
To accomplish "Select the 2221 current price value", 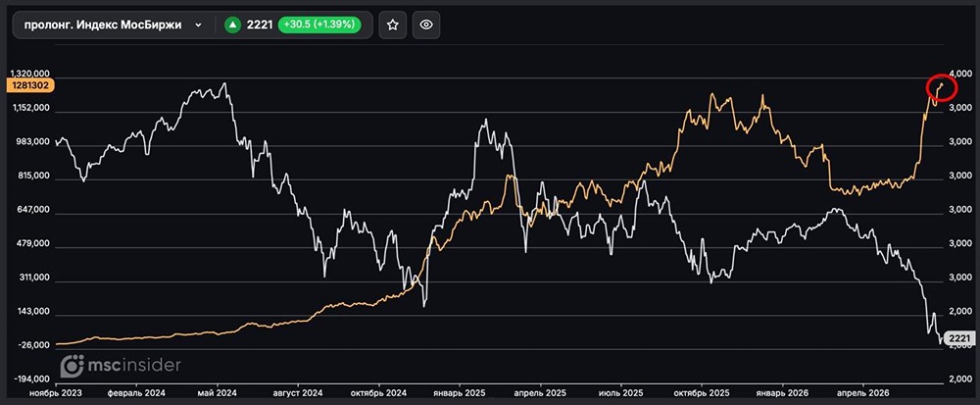I will click(260, 25).
